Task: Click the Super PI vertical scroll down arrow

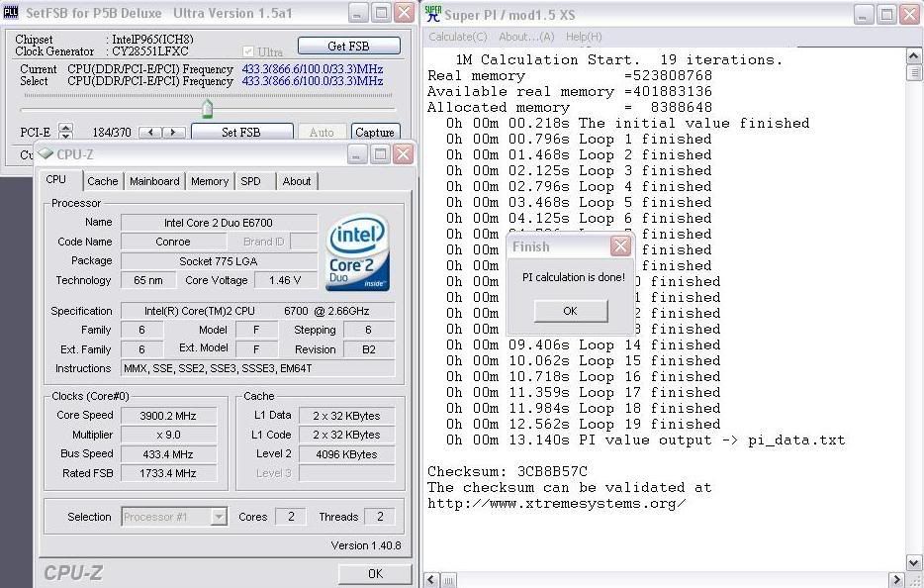Action: 913,562
